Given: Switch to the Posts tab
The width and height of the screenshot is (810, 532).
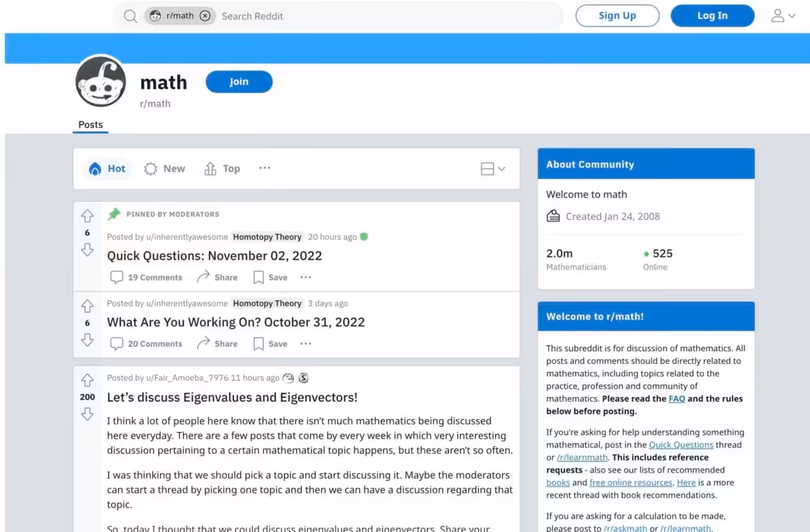Looking at the screenshot, I should coord(90,124).
